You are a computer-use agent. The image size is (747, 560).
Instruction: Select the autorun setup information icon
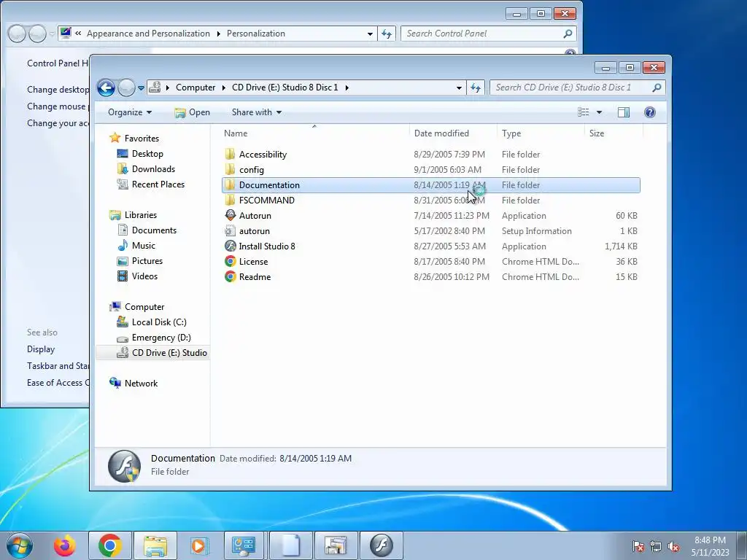tap(230, 231)
